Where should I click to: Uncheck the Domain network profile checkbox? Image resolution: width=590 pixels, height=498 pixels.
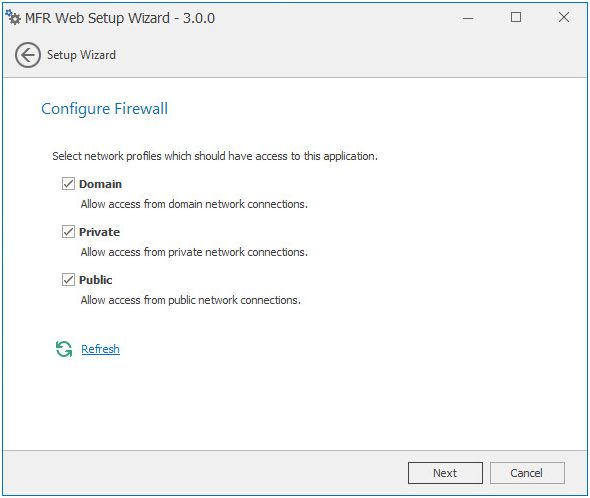[68, 184]
